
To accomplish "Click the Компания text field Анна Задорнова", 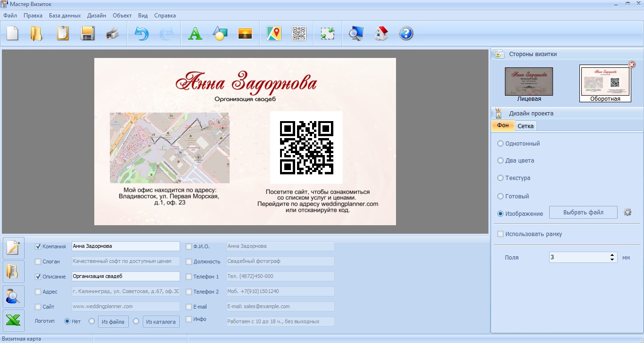I will pos(125,246).
